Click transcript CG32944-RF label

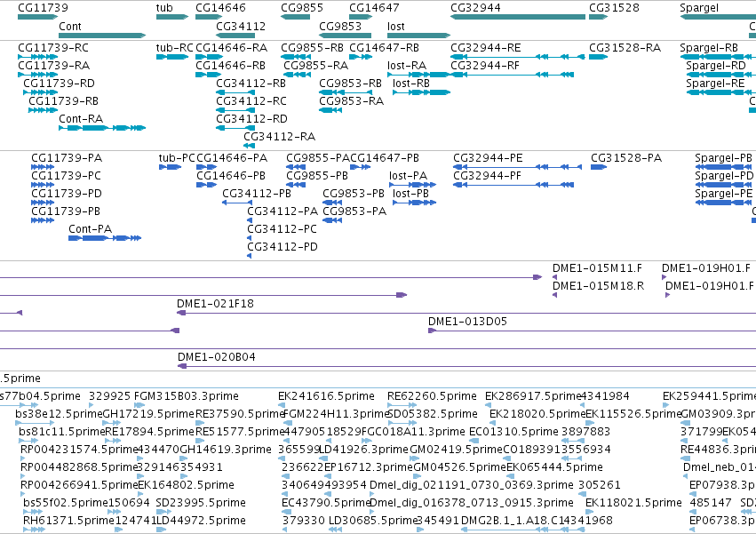tap(485, 66)
